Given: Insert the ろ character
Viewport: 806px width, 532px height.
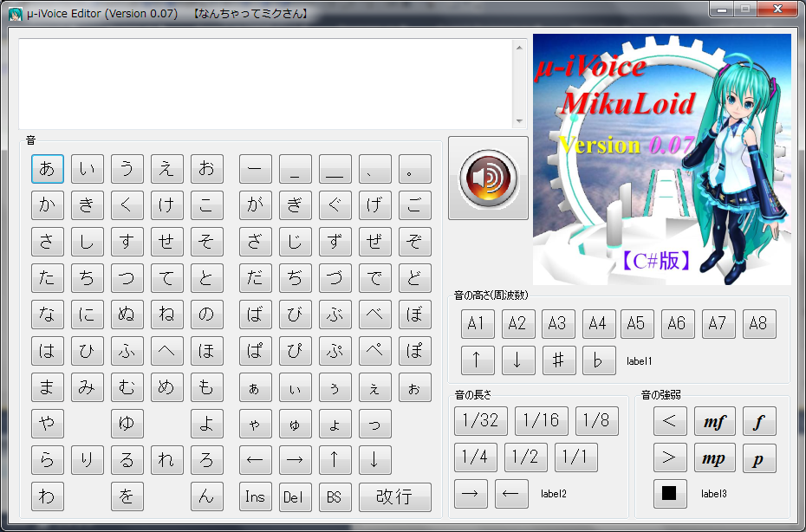Looking at the screenshot, I should point(206,459).
